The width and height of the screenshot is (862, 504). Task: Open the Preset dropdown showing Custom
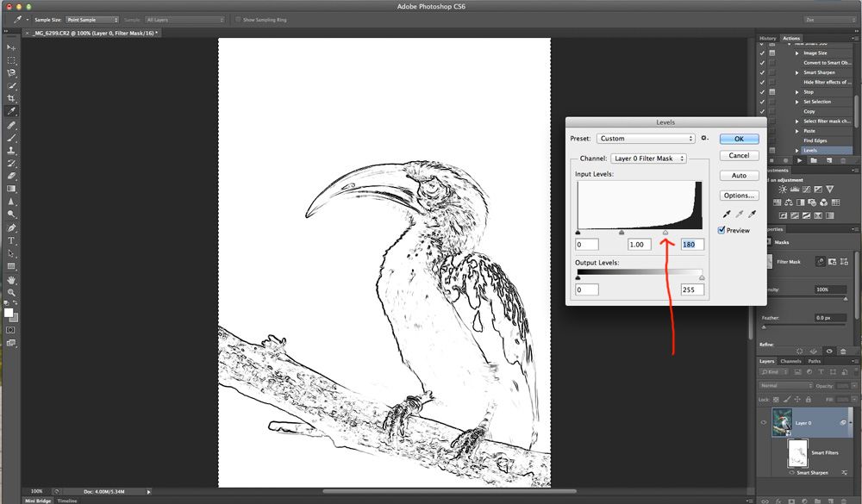point(646,139)
